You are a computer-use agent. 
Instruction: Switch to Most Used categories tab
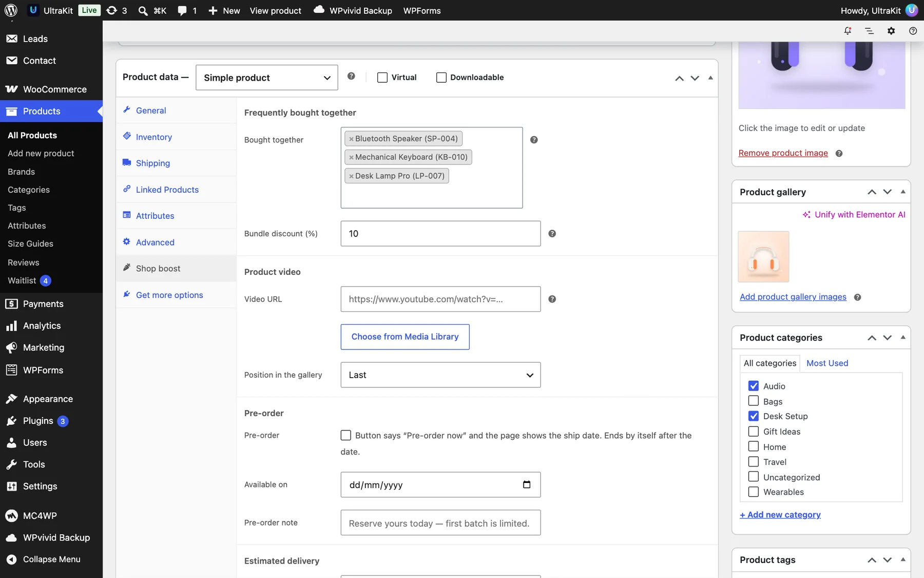tap(827, 363)
